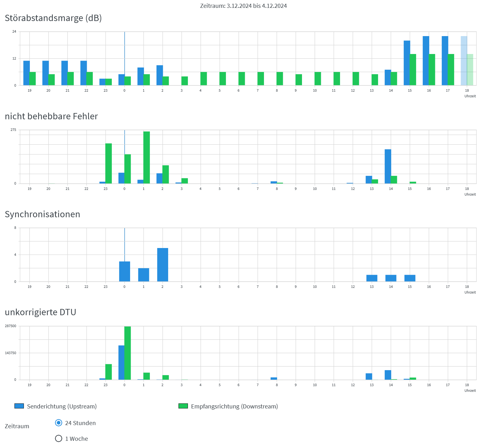
Task: Click the blue Upstream legend color swatch
Action: 19,406
